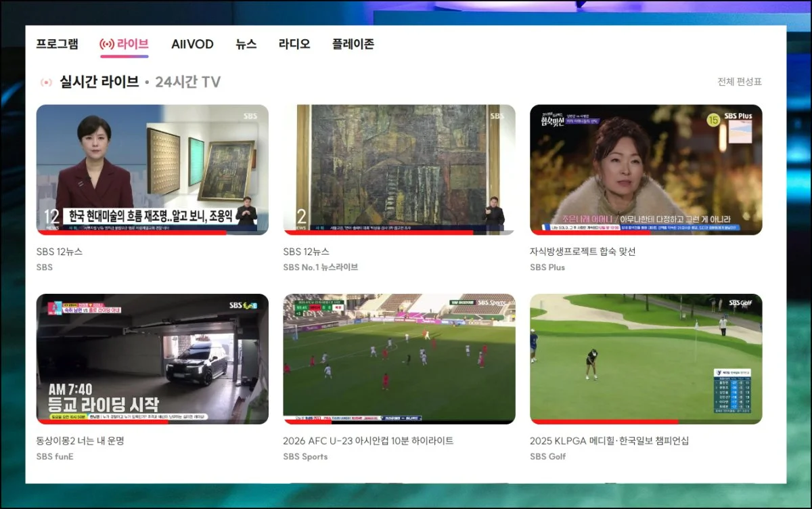Play the SBS 12뉴스 anchor thumbnail
The height and width of the screenshot is (509, 812).
(152, 169)
